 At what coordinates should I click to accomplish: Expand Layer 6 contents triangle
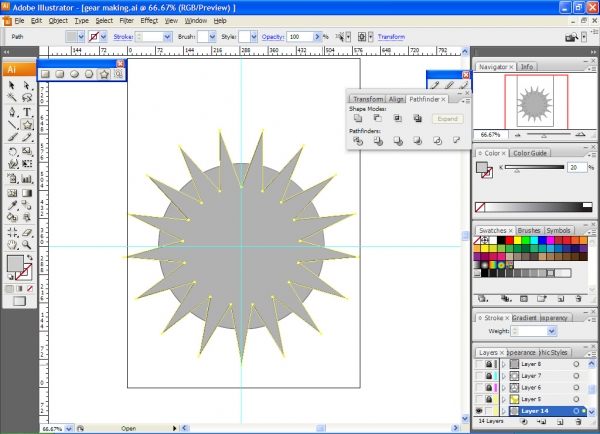pos(504,388)
